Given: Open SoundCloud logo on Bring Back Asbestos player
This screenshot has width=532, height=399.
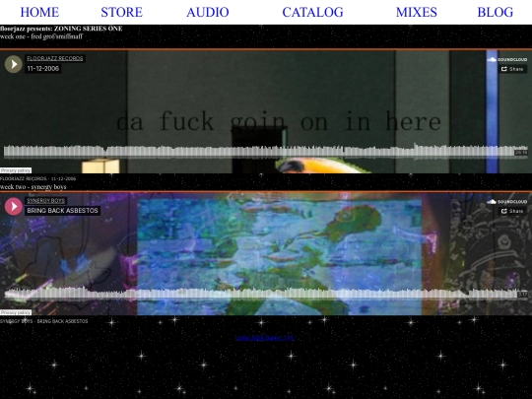Looking at the screenshot, I should pyautogui.click(x=507, y=202).
